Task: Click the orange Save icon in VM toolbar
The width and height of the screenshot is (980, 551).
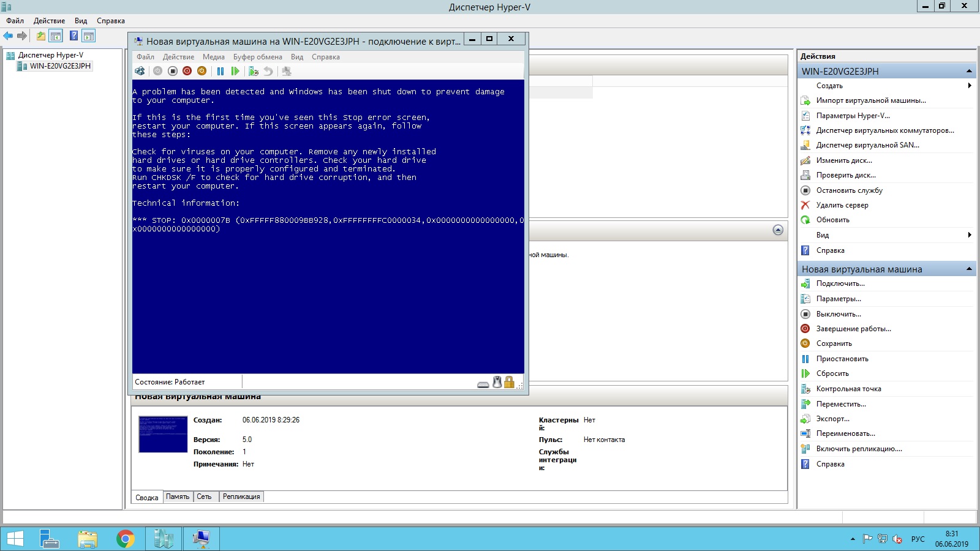Action: 202,71
